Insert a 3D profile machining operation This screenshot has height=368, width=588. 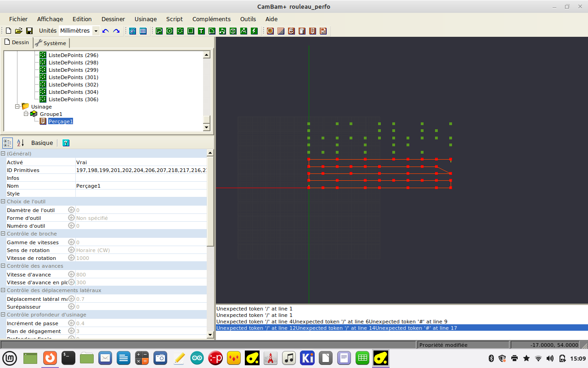pos(302,31)
